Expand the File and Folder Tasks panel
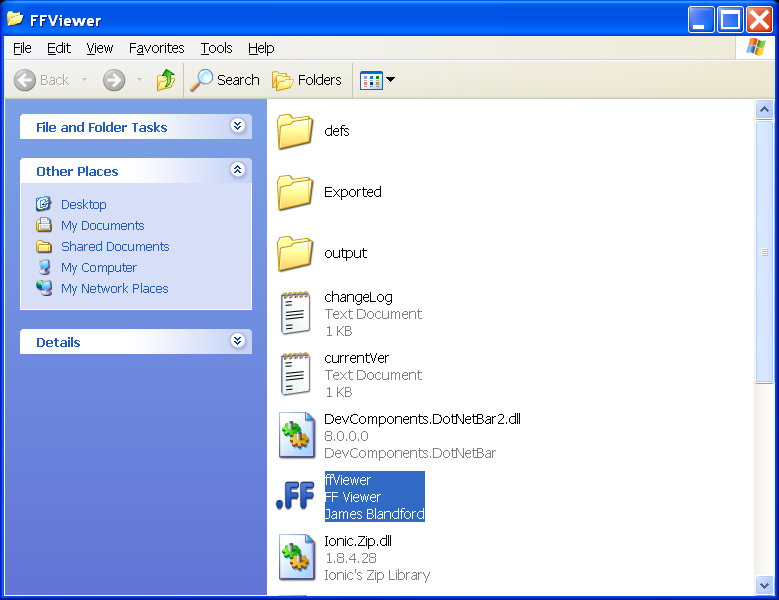The width and height of the screenshot is (779, 600). tap(237, 126)
